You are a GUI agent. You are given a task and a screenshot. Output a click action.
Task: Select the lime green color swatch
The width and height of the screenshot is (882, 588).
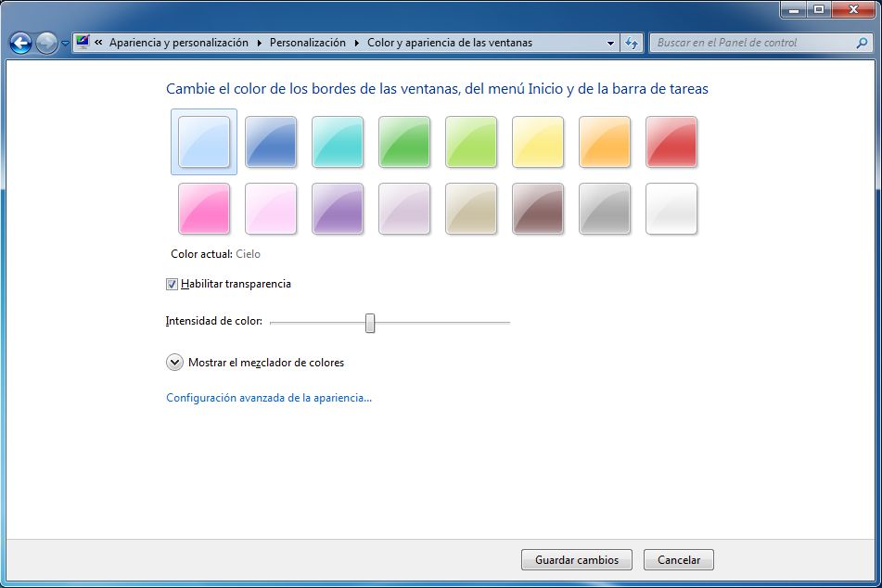(x=470, y=142)
